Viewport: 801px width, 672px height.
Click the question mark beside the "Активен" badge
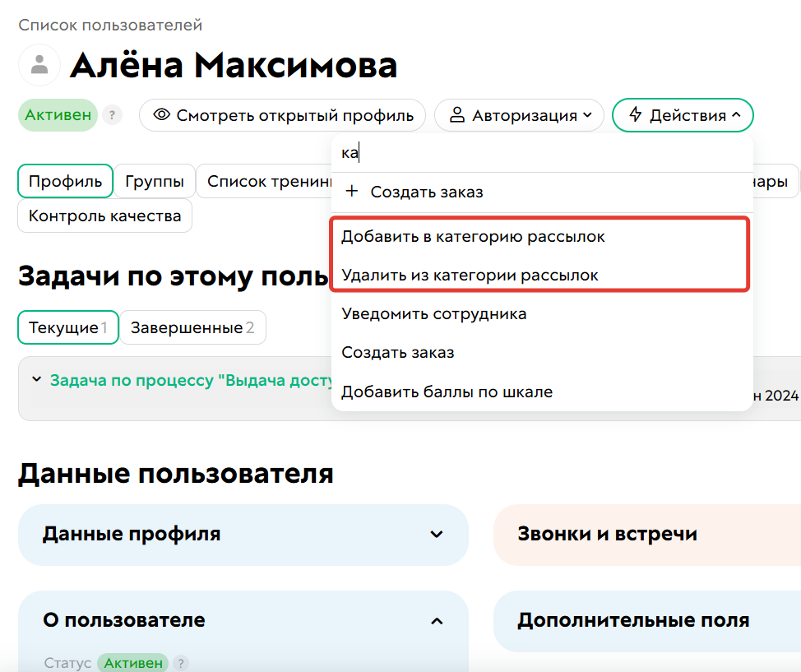112,115
